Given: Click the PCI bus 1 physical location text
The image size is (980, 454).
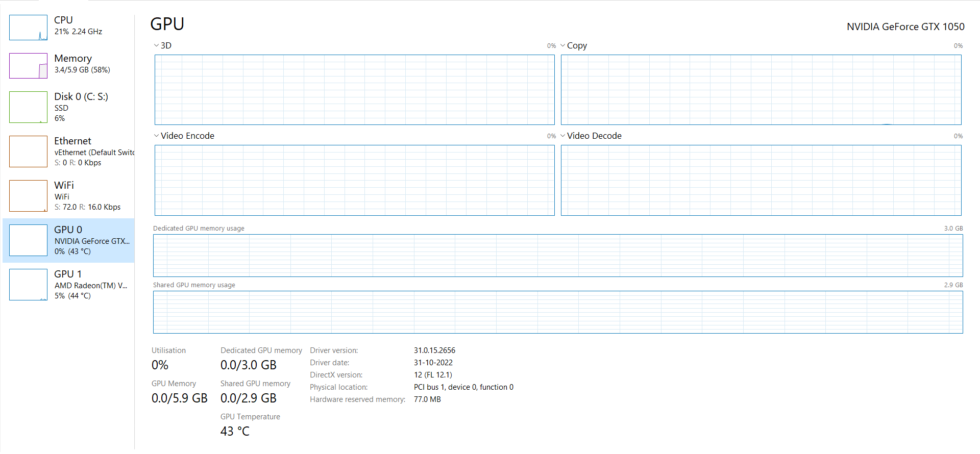Looking at the screenshot, I should pos(463,387).
